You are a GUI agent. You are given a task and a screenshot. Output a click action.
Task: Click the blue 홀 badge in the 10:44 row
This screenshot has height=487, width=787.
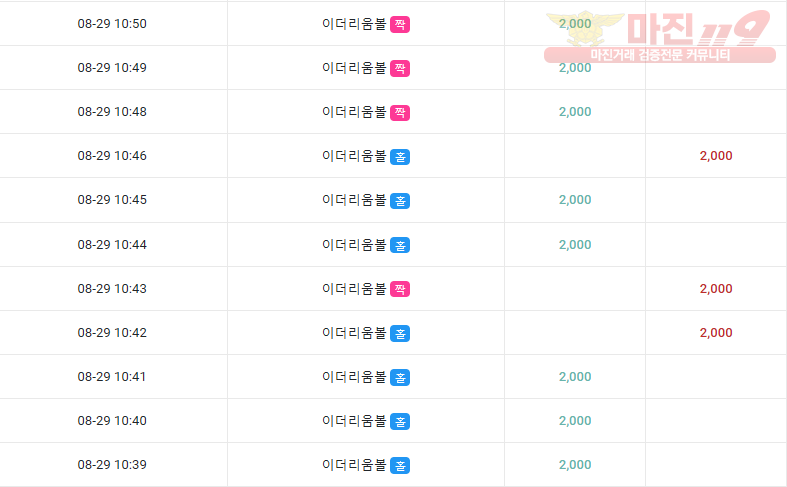[400, 245]
